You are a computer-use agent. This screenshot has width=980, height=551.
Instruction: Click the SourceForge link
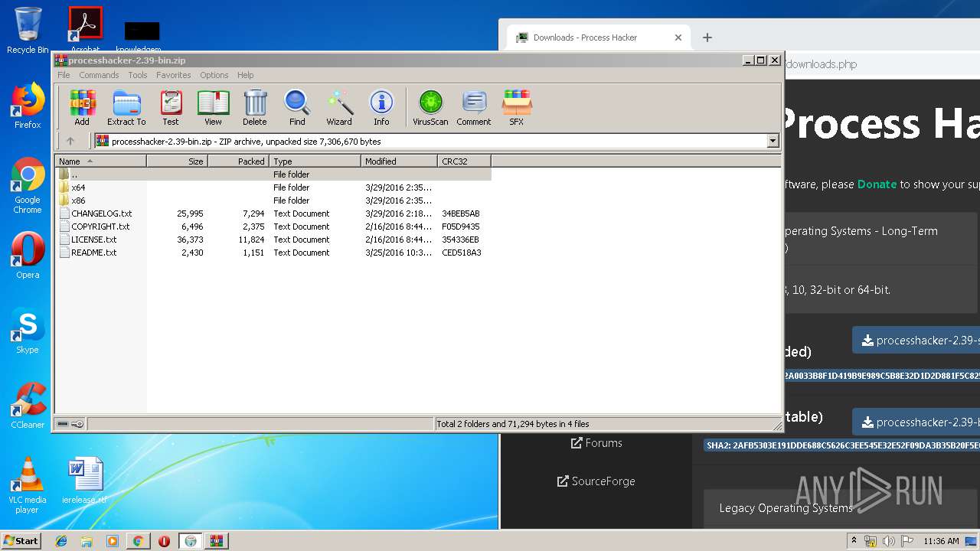pyautogui.click(x=596, y=481)
